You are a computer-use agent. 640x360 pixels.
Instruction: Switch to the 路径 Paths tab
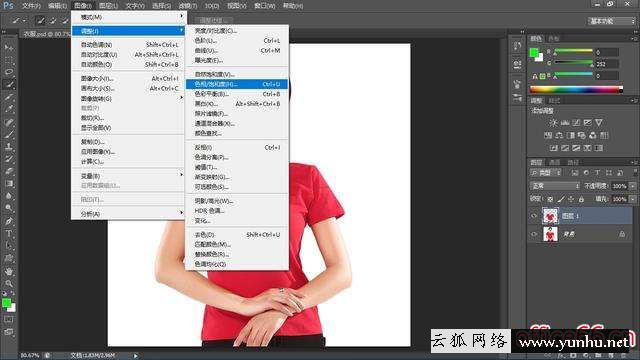tap(573, 162)
